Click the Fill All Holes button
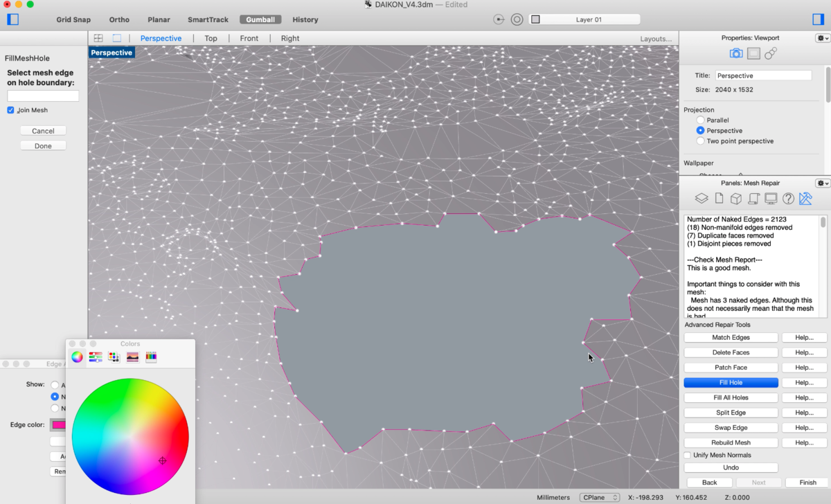 pyautogui.click(x=731, y=398)
